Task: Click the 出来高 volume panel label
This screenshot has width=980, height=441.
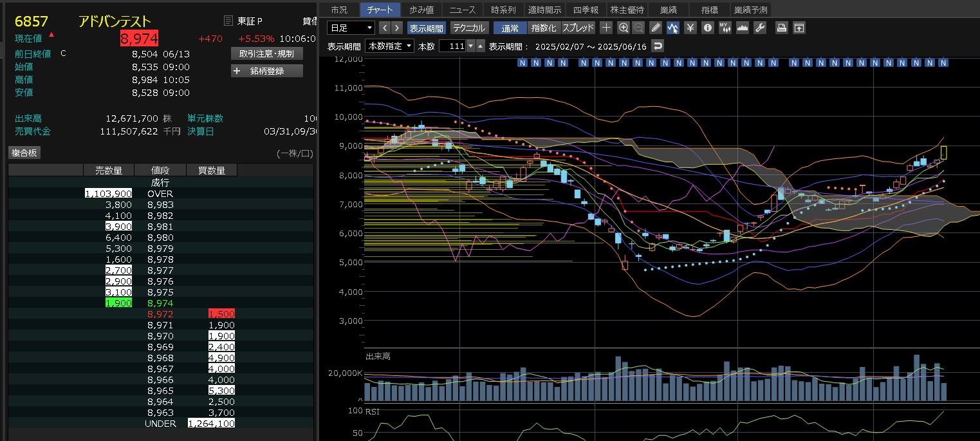Action: pos(378,356)
